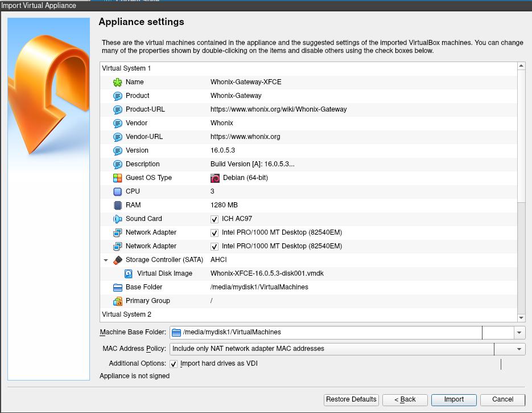The height and width of the screenshot is (413, 532).
Task: Collapse the Storage Controller (SATA) tree
Action: click(106, 260)
